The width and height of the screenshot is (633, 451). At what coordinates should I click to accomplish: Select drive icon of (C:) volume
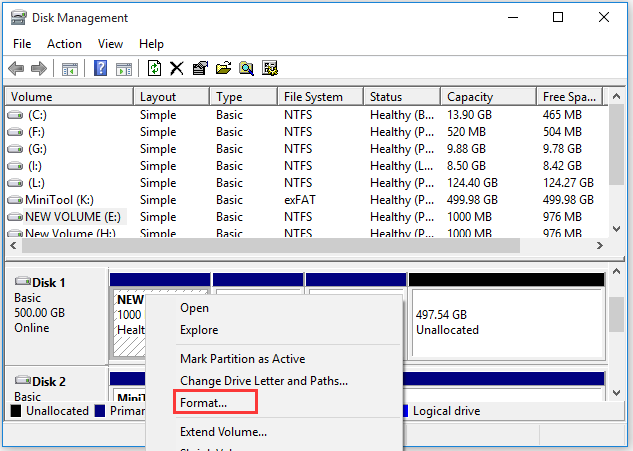[15, 115]
